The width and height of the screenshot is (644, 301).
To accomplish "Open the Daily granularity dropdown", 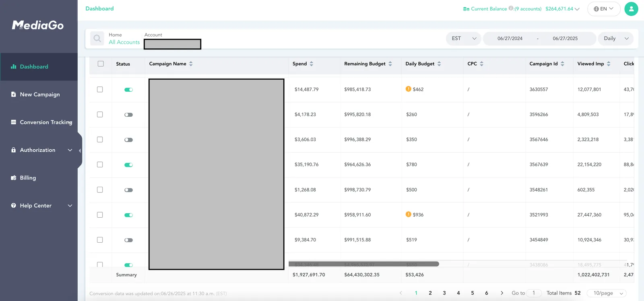I will click(616, 39).
